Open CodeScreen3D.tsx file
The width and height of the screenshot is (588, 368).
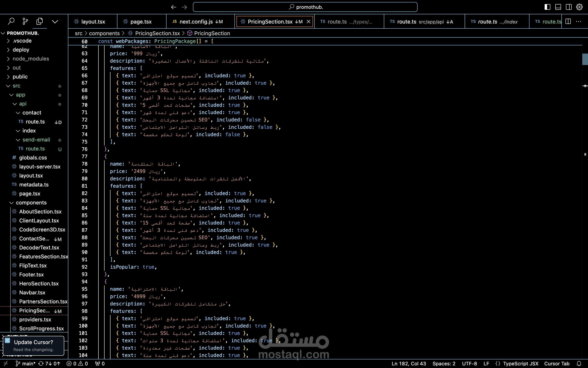point(42,230)
